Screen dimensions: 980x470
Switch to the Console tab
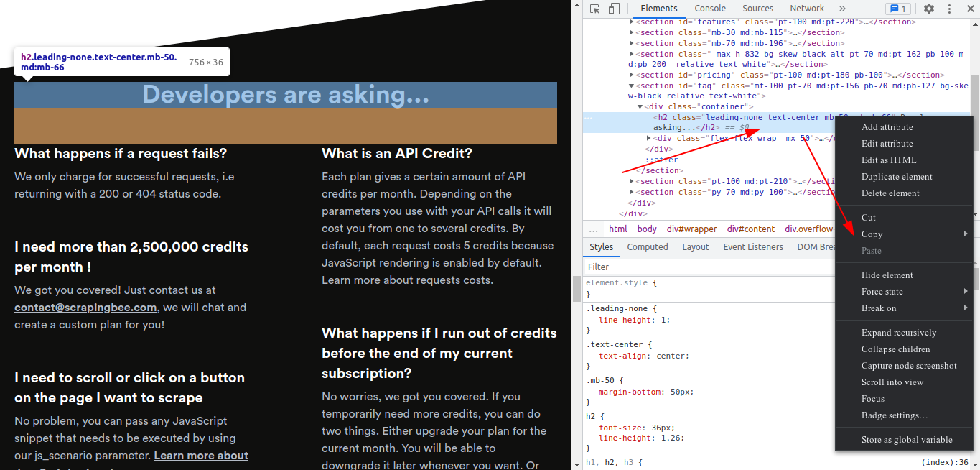pyautogui.click(x=710, y=9)
